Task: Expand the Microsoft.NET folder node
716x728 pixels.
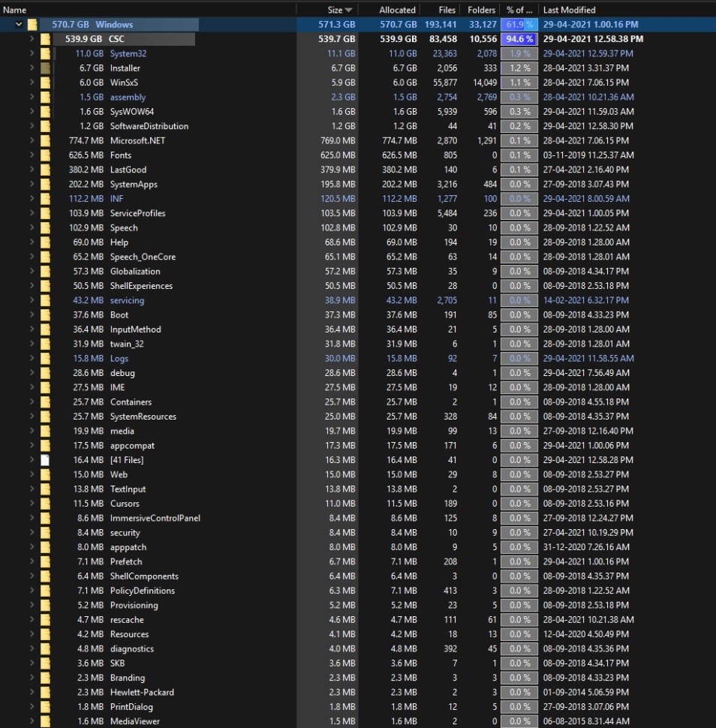Action: click(32, 140)
